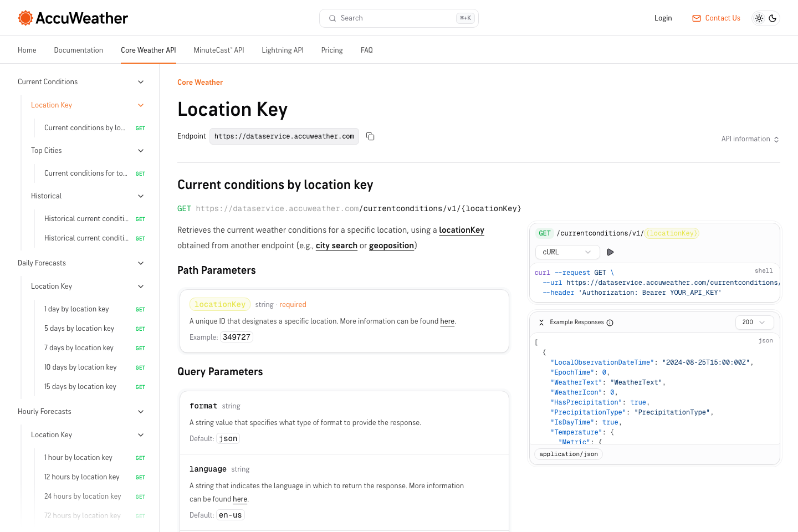Click the Login button
The width and height of the screenshot is (798, 532).
[x=663, y=18]
